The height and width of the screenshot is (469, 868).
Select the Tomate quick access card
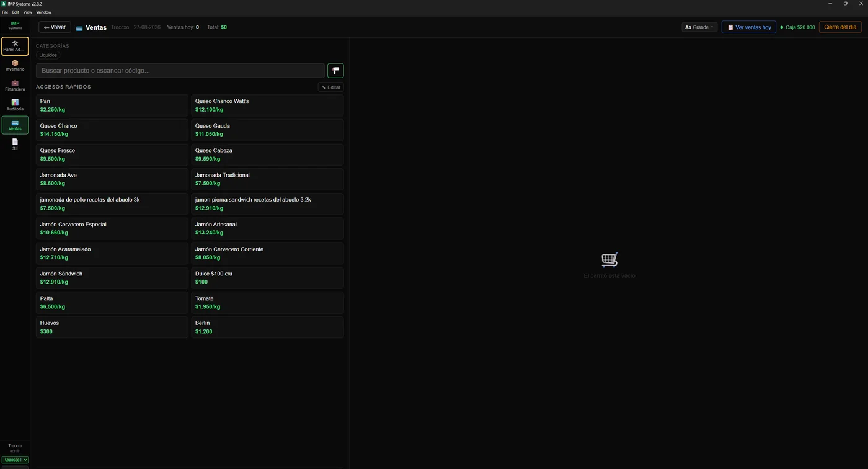[267, 303]
